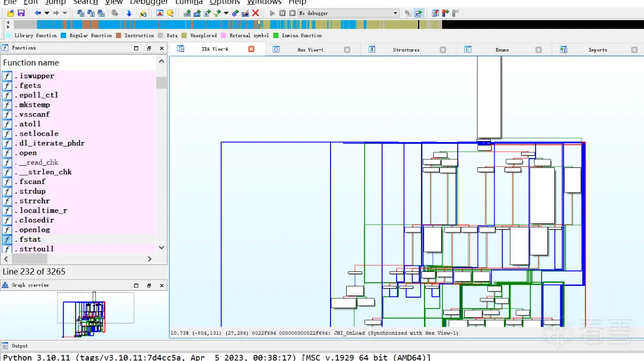Pause process with the pause button
The width and height of the screenshot is (644, 361).
(282, 13)
